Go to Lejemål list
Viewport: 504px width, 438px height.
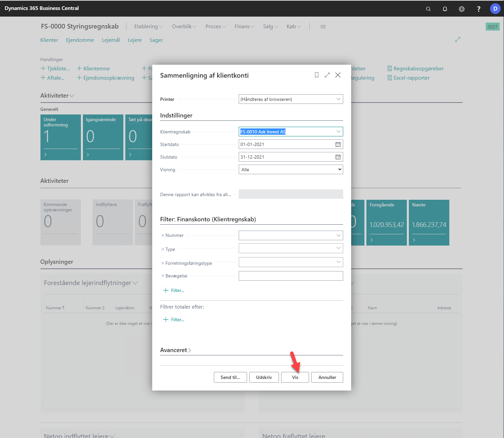111,40
